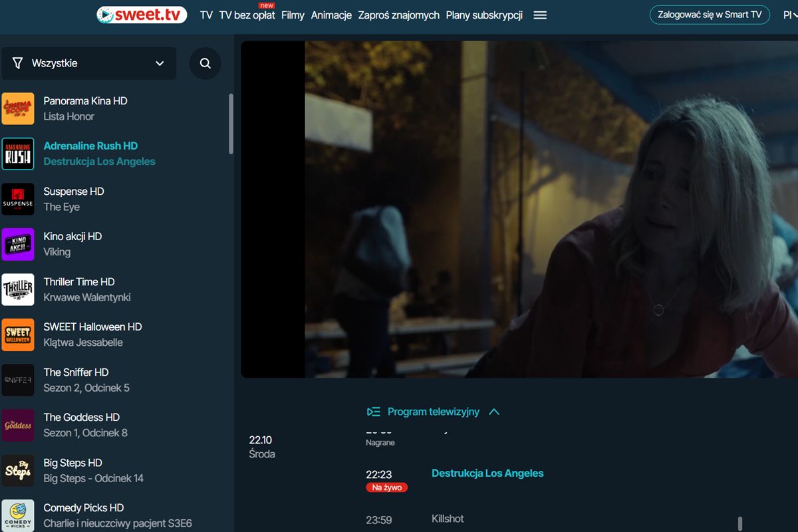Click Sezon 1, Odcinek 8 subtitle

(85, 433)
